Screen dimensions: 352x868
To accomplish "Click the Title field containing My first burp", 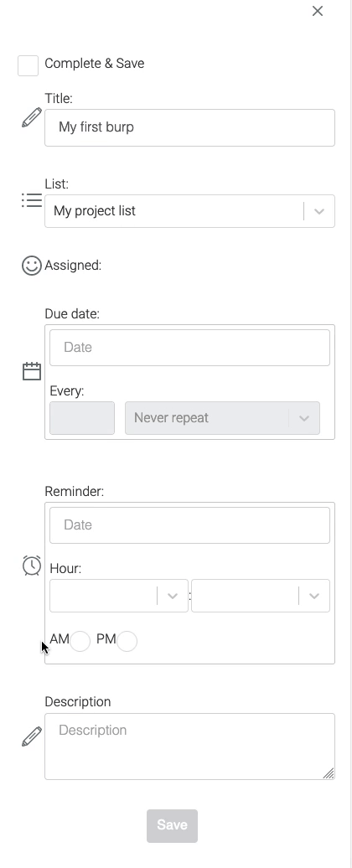I will [x=190, y=128].
